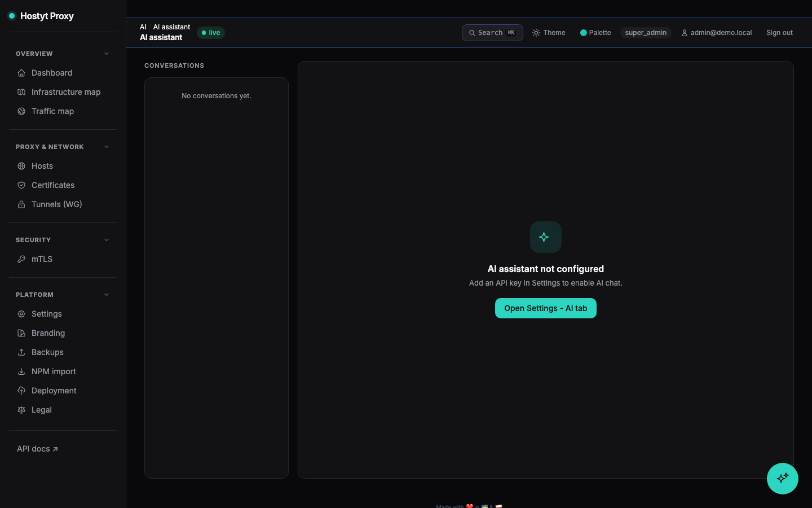Collapse the Proxy & Network section chevron
Screen dimensions: 812x508
(107, 147)
